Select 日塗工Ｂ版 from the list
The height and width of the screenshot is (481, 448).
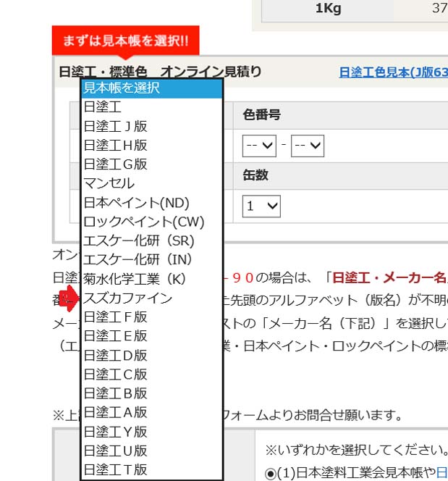[152, 393]
